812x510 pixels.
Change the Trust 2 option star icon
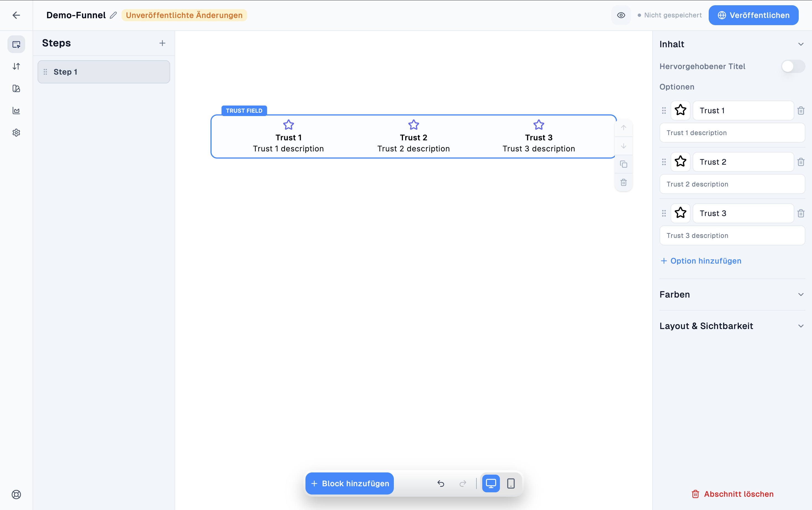pos(680,162)
